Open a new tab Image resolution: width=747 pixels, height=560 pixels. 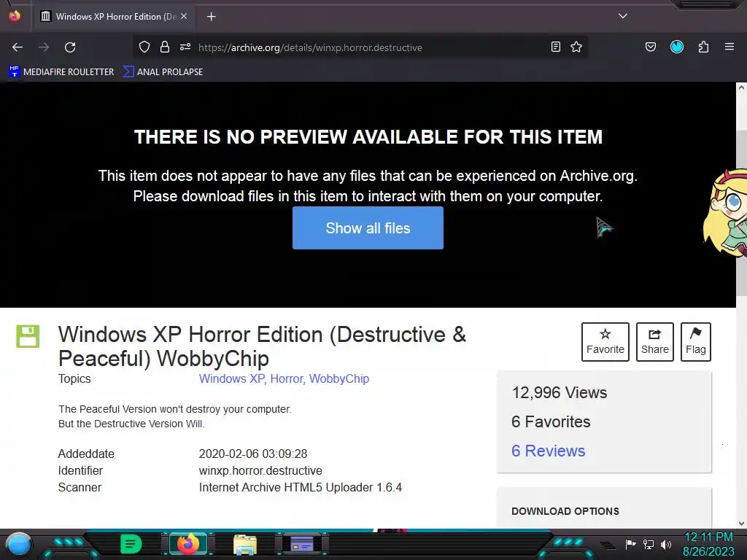pyautogui.click(x=211, y=17)
